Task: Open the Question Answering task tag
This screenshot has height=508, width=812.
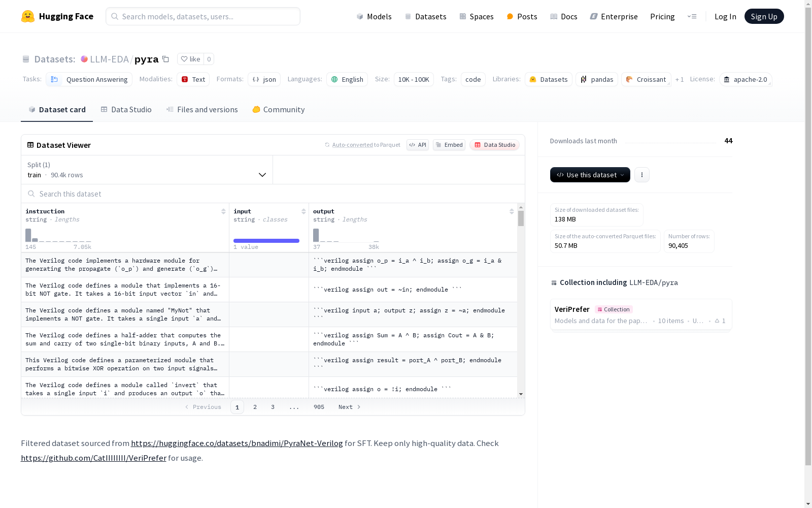Action: (89, 79)
